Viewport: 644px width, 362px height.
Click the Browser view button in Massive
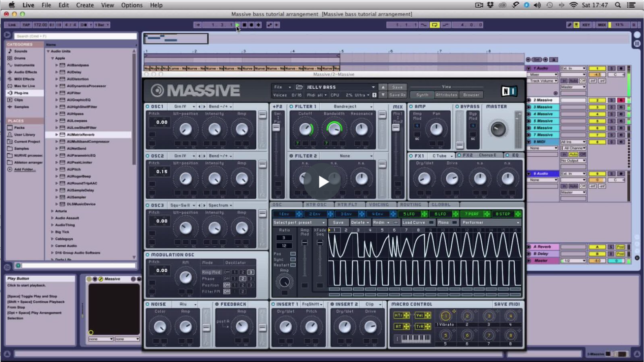pyautogui.click(x=471, y=95)
